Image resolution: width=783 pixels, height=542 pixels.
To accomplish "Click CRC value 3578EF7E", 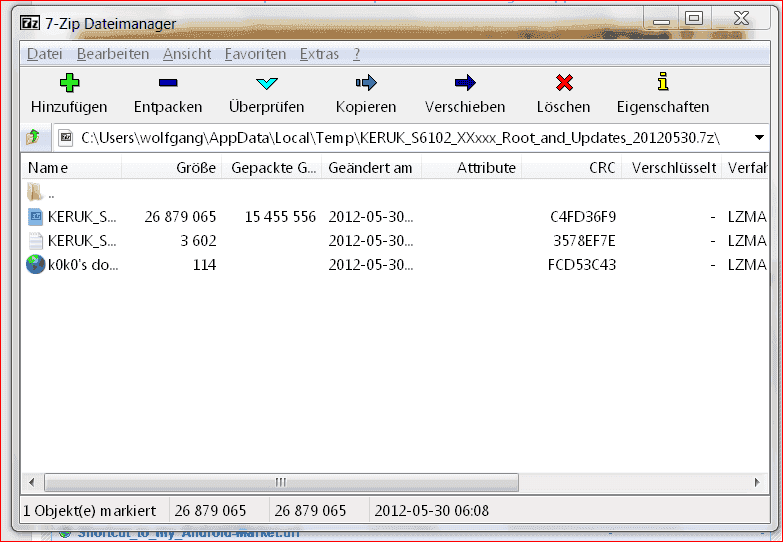I will pos(584,241).
